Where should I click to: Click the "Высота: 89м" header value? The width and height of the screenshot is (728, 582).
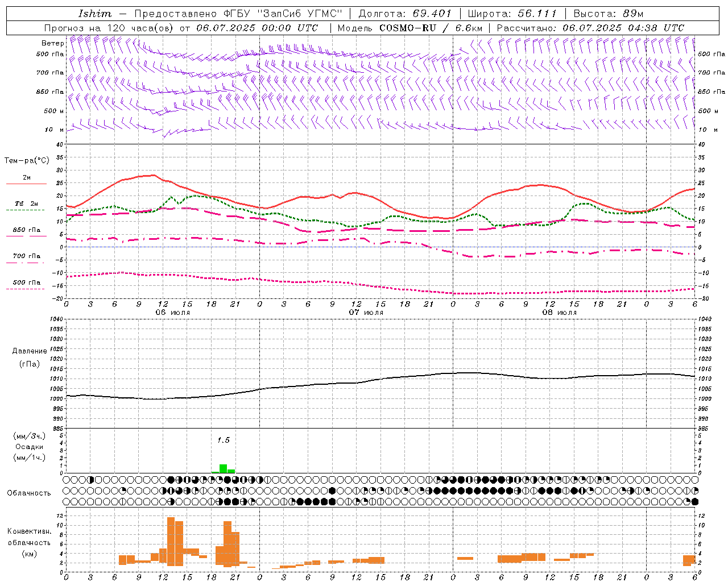coord(608,14)
